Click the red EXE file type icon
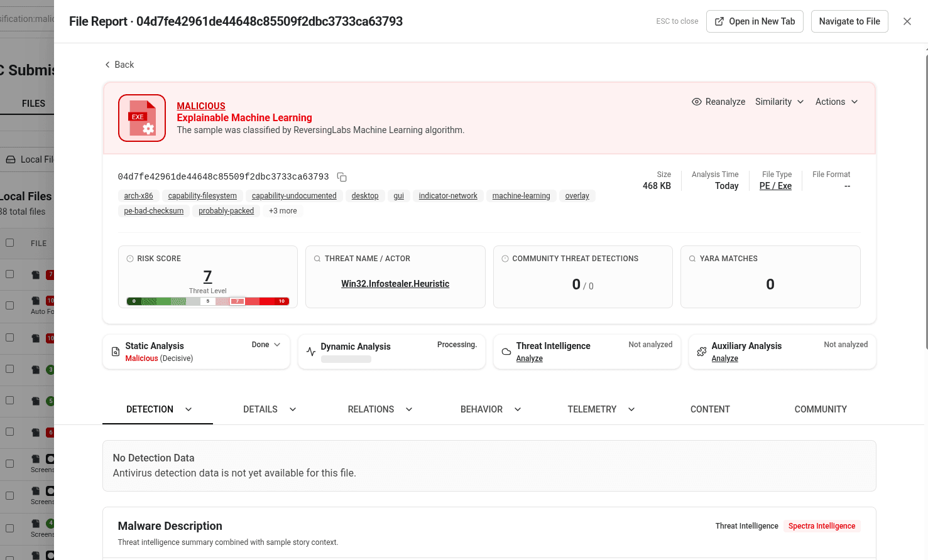 pos(142,118)
